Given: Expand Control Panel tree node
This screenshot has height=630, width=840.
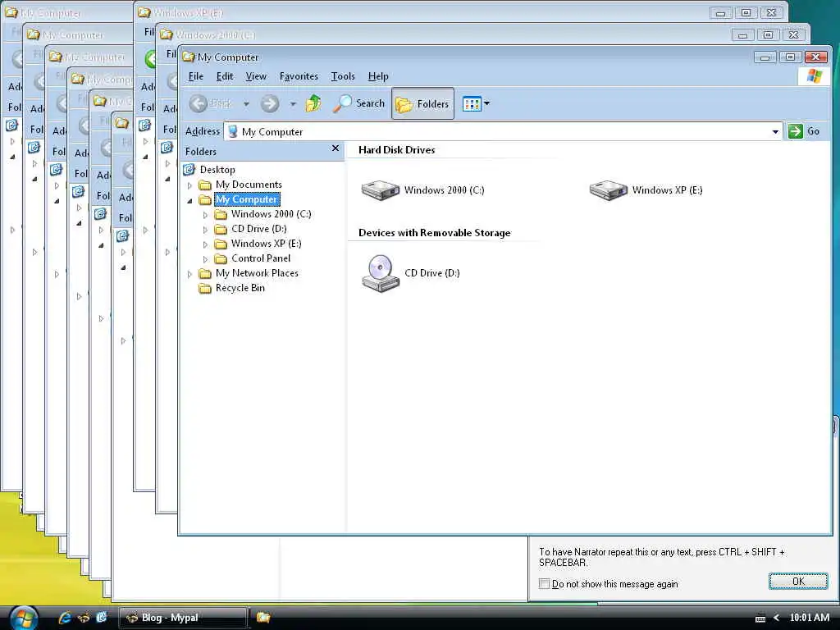Looking at the screenshot, I should tap(205, 259).
